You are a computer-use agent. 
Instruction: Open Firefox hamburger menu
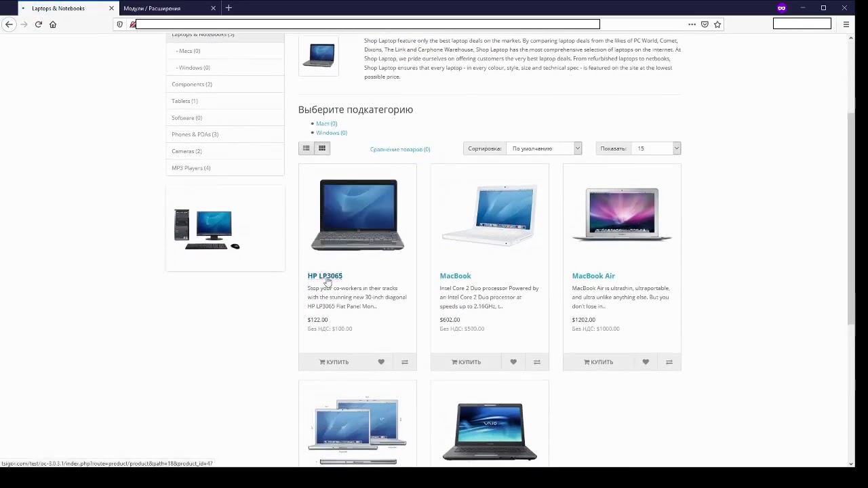point(846,24)
